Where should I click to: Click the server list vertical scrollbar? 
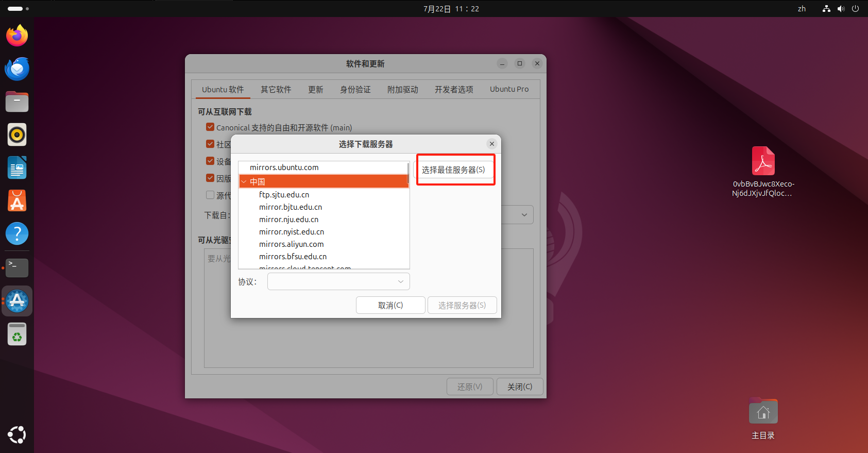click(408, 173)
